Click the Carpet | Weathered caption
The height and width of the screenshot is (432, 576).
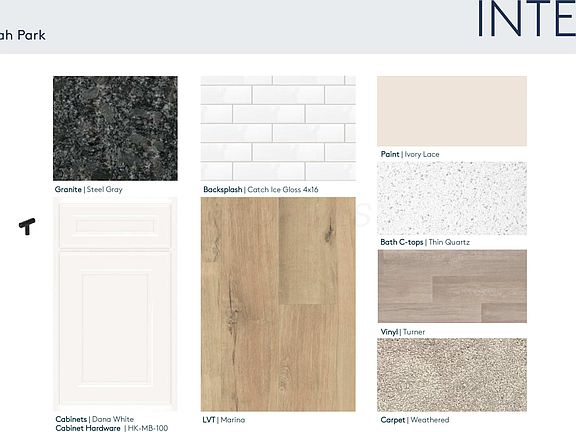(x=415, y=420)
